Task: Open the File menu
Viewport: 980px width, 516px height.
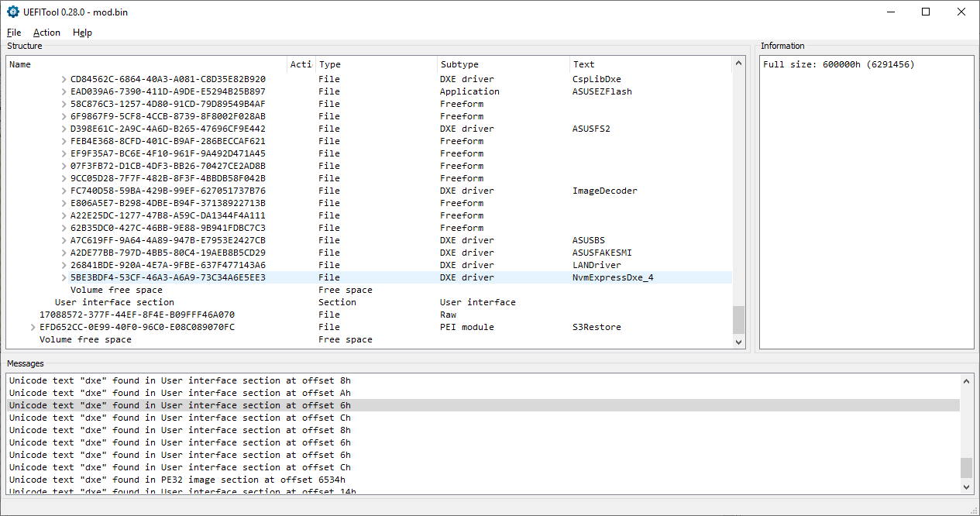Action: [14, 33]
